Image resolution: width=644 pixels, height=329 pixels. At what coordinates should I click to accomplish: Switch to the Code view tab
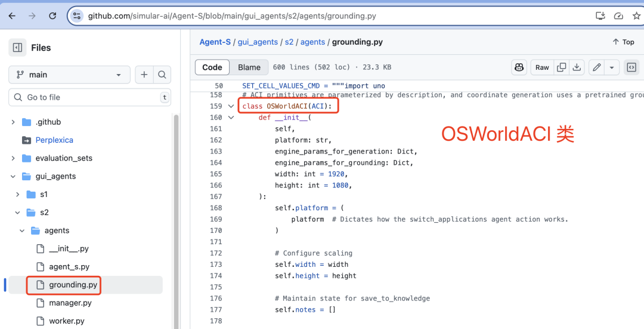click(x=212, y=67)
